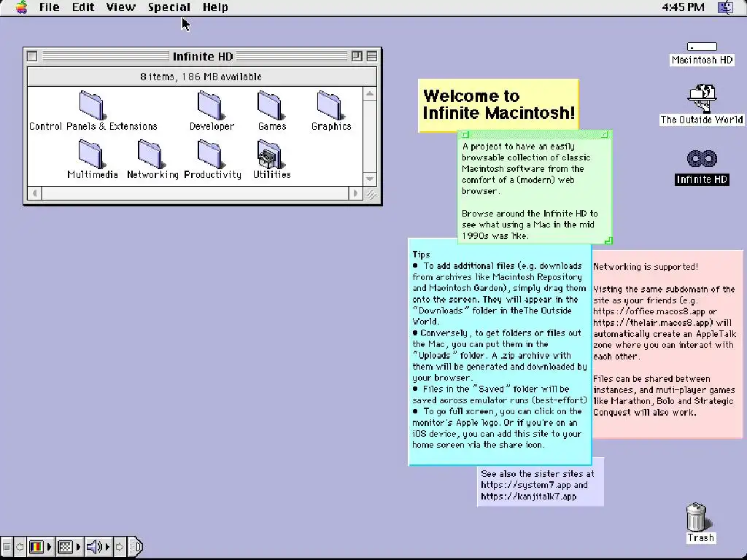The height and width of the screenshot is (560, 747).
Task: Select the Macintosh HD disk icon
Action: 702,47
